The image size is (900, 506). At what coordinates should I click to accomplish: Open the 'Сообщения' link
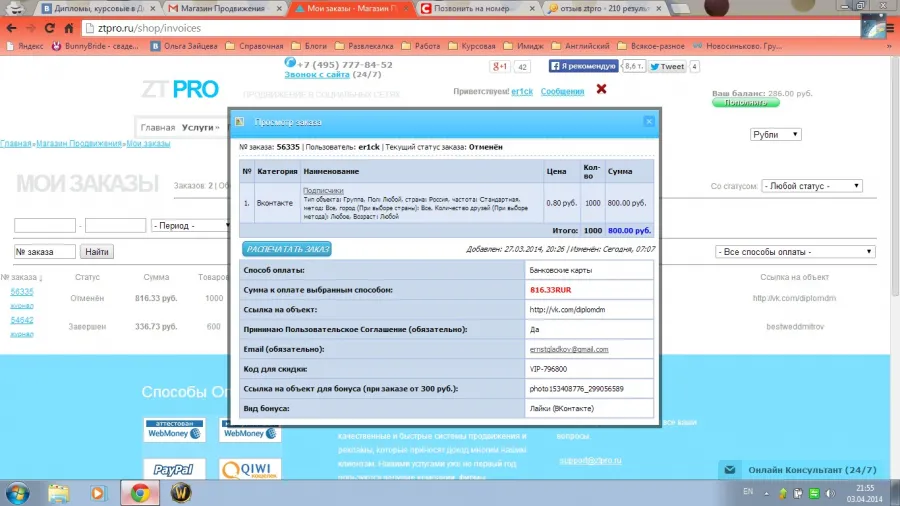[562, 92]
